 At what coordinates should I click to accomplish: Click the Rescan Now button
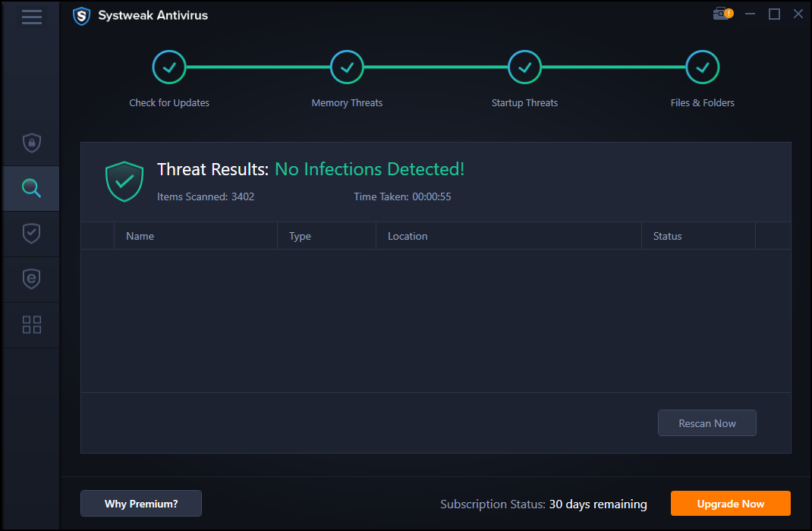pyautogui.click(x=707, y=423)
